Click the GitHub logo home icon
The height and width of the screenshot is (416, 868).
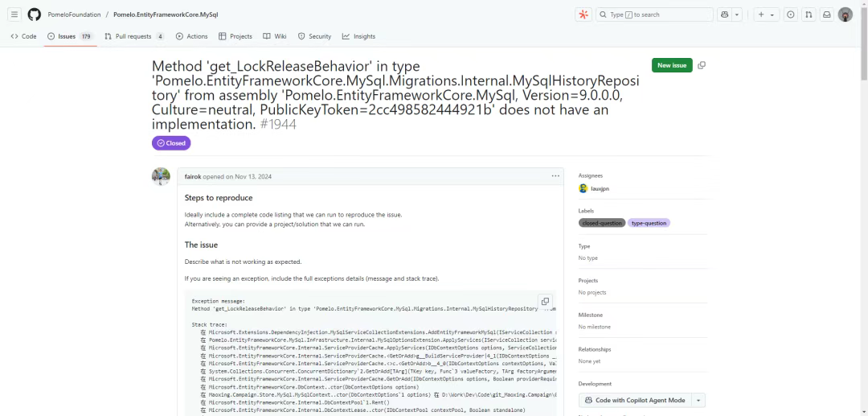tap(34, 14)
